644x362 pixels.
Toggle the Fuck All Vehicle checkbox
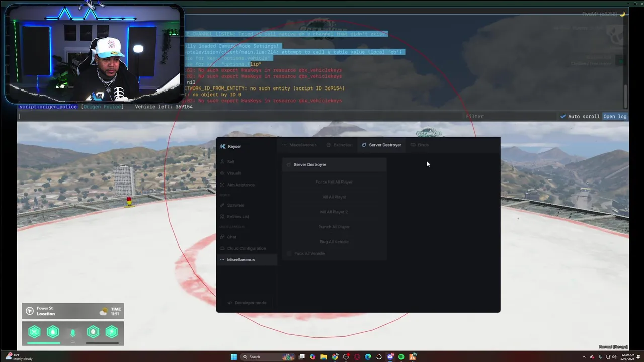(x=289, y=254)
